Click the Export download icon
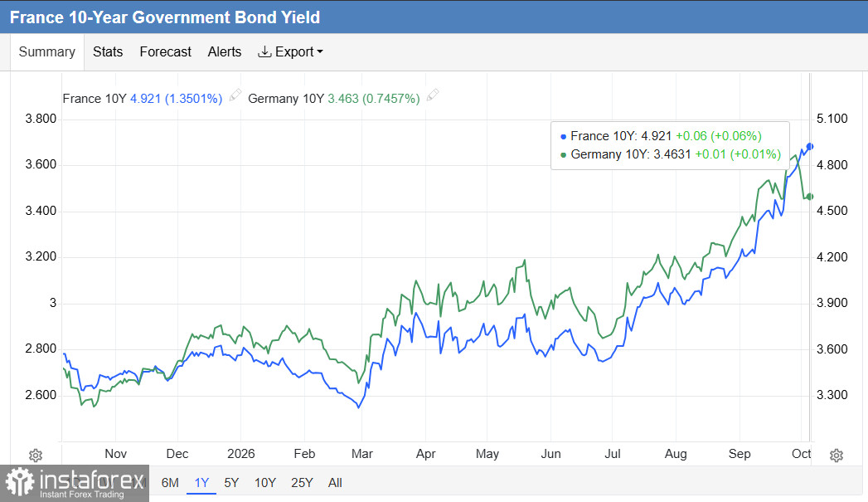 click(x=264, y=51)
